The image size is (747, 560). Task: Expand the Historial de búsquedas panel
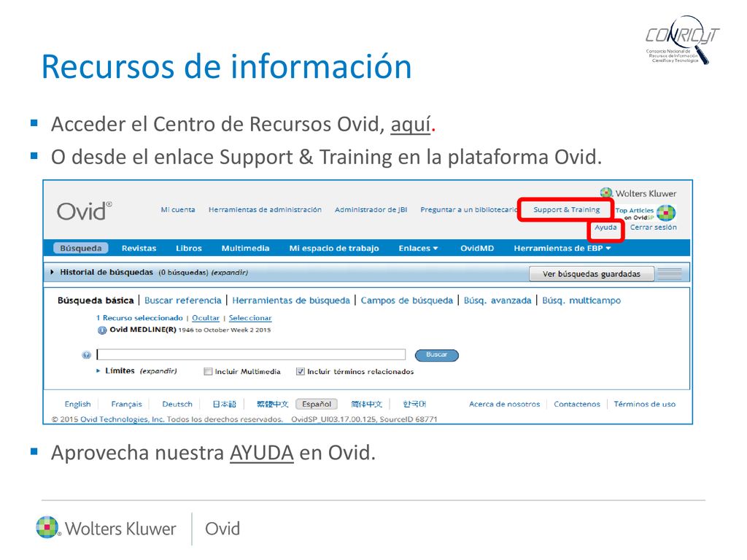tap(52, 273)
